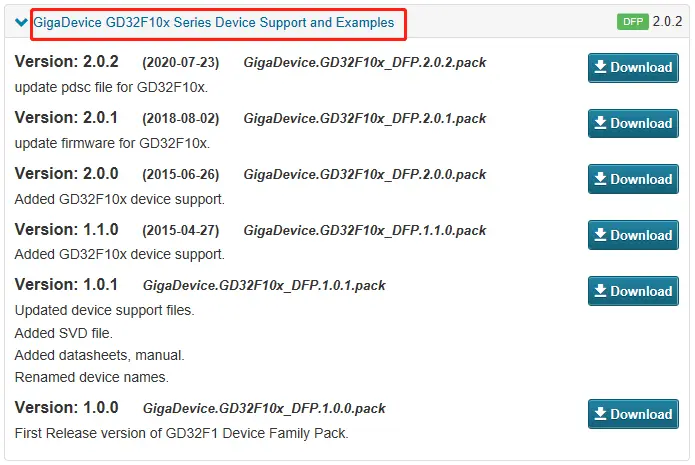This screenshot has width=695, height=465.
Task: Click download arrow icon for version 1.1.0
Action: 601,235
